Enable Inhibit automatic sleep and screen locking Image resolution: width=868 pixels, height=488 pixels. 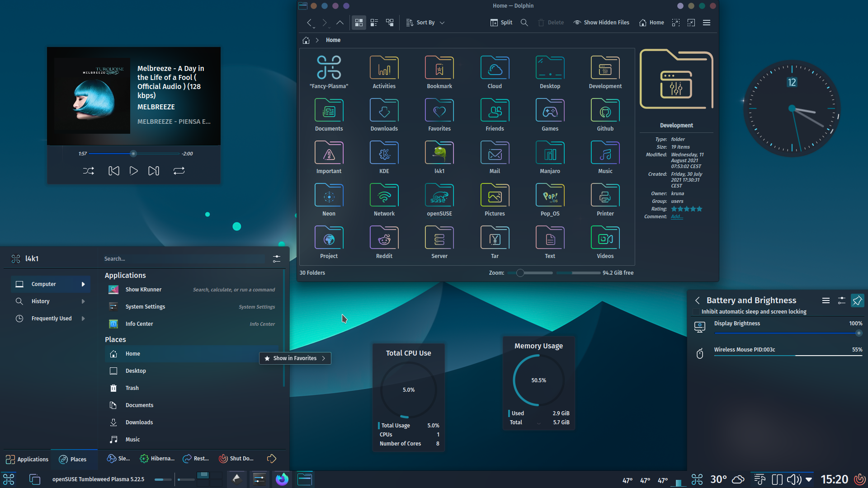click(696, 312)
